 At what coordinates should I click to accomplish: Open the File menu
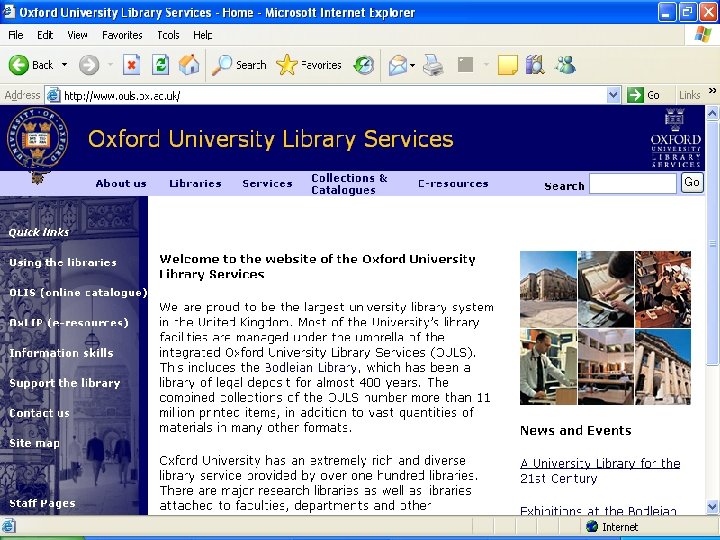[16, 35]
